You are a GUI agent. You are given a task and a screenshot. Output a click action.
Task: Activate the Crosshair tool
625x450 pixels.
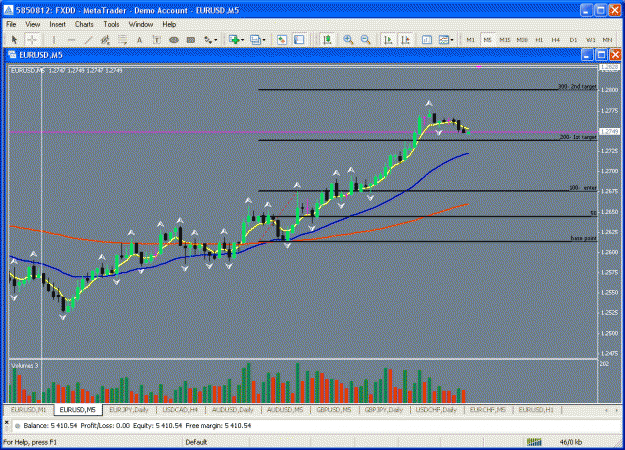pyautogui.click(x=32, y=40)
